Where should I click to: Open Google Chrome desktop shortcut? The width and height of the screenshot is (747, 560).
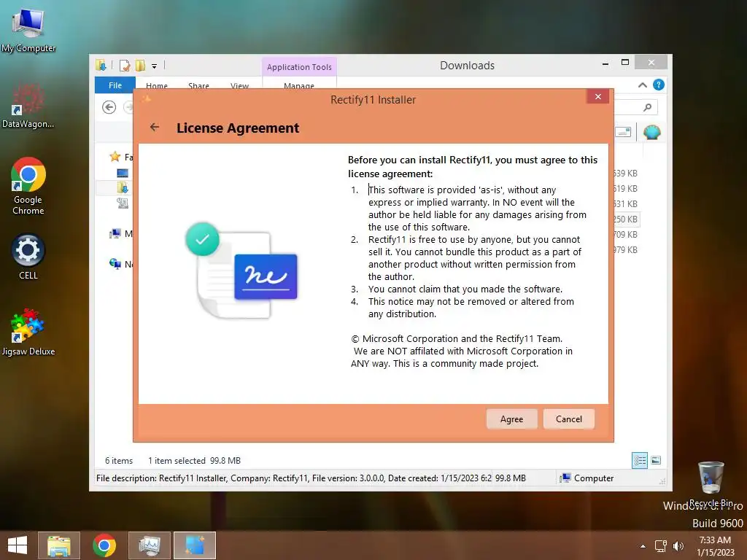[28, 186]
